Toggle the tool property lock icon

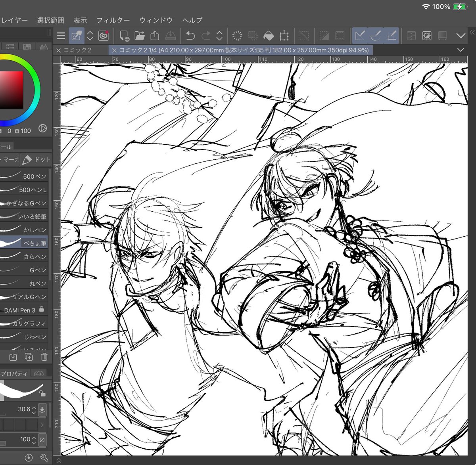42,394
